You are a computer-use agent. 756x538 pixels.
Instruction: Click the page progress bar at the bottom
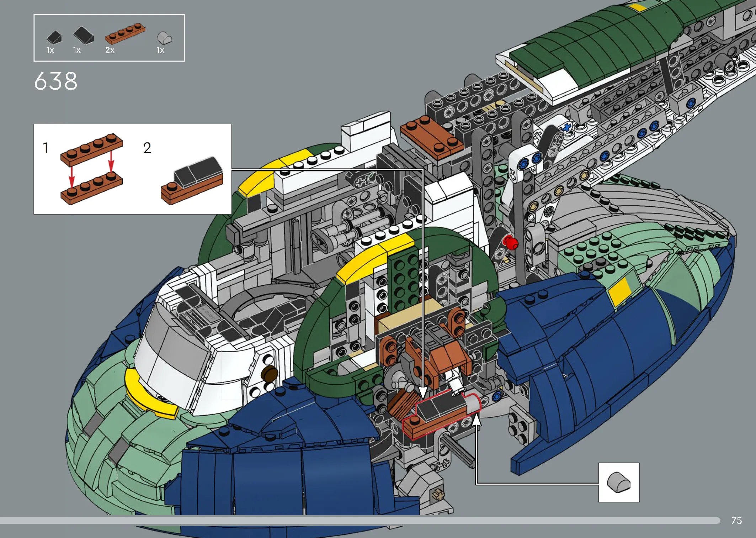click(360, 521)
